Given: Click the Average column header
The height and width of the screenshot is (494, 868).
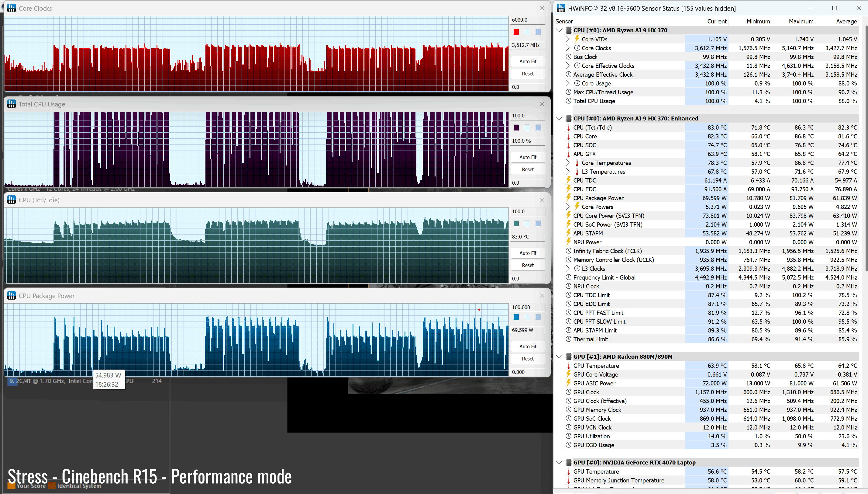Looking at the screenshot, I should [x=836, y=21].
